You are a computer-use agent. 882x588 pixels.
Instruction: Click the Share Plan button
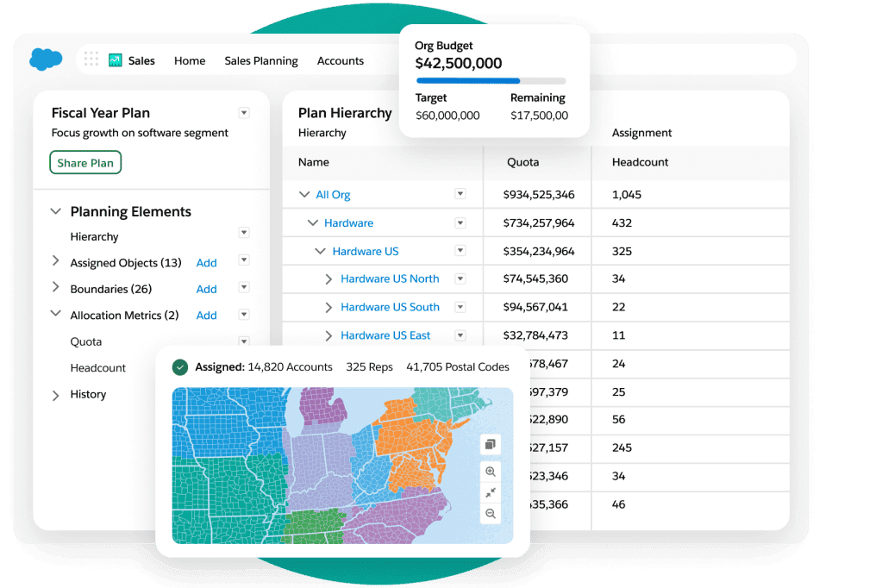[84, 161]
